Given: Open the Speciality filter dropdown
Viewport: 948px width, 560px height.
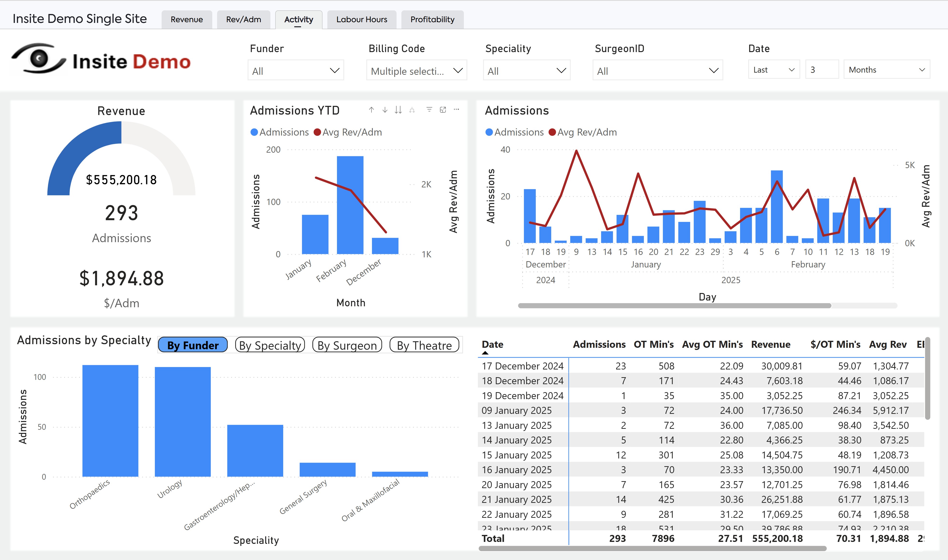Looking at the screenshot, I should 526,71.
